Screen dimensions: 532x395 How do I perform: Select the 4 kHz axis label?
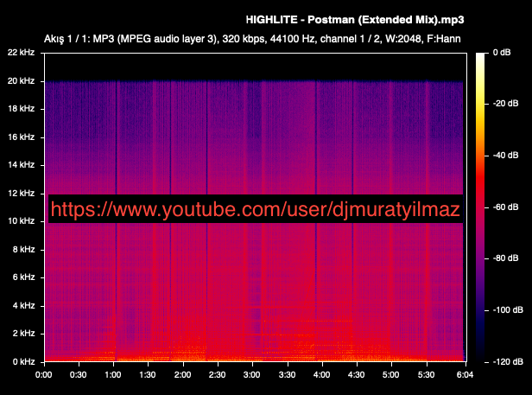[24, 306]
